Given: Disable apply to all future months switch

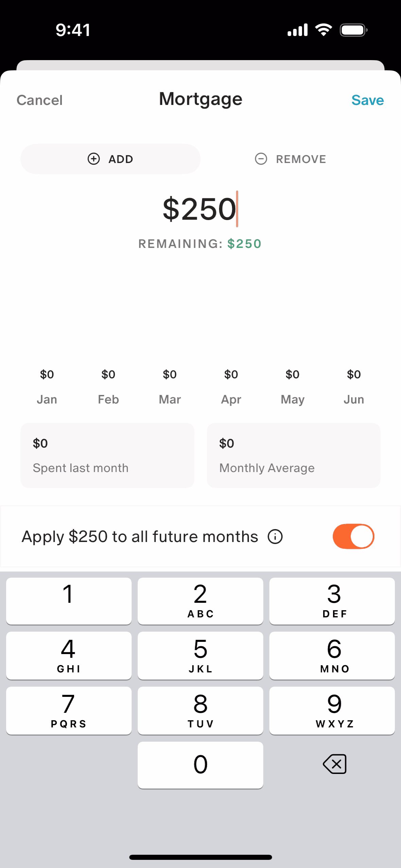Looking at the screenshot, I should (x=353, y=537).
